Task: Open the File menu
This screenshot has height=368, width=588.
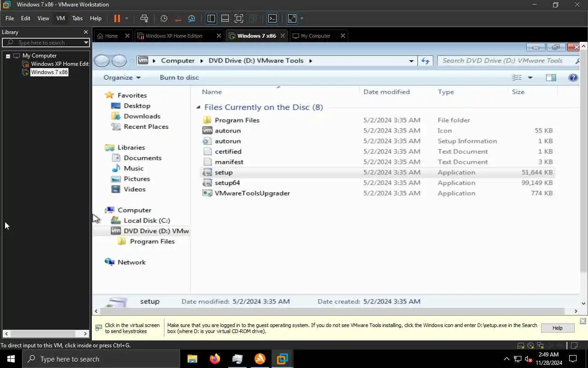Action: tap(10, 18)
